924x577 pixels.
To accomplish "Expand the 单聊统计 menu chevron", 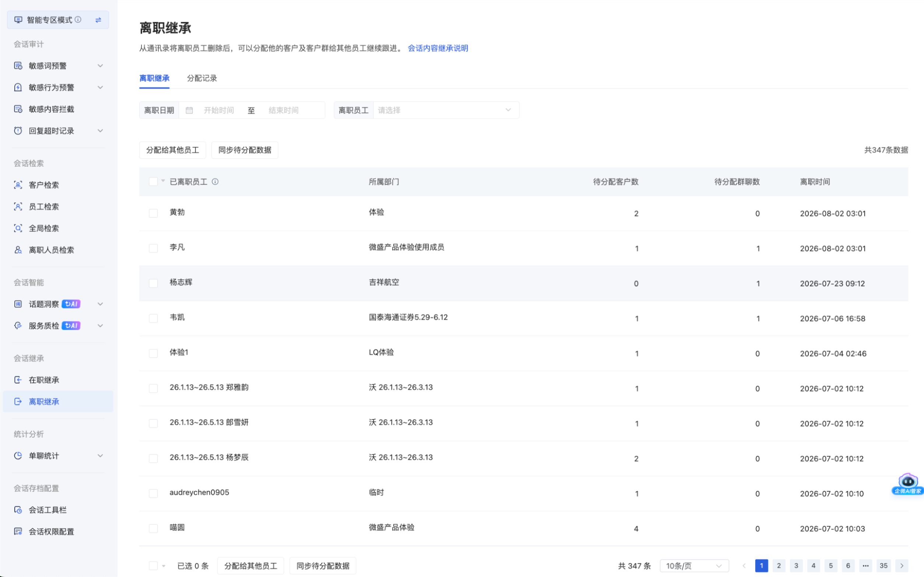I will (100, 456).
